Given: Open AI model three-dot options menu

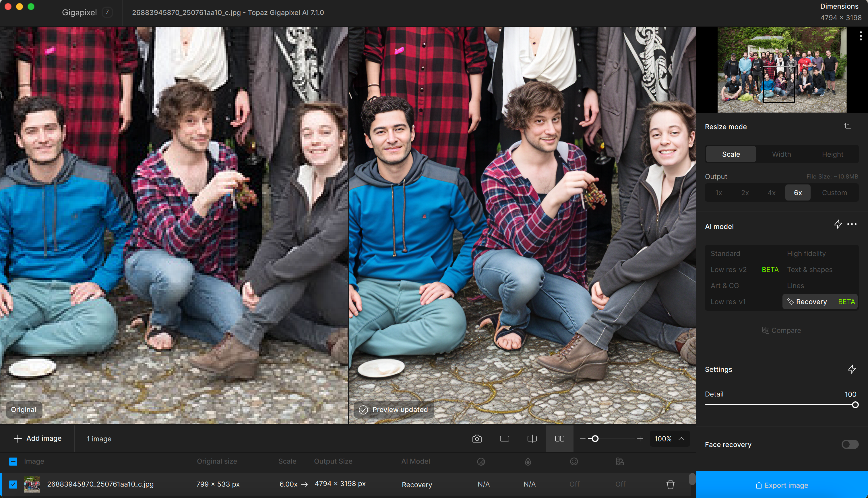Looking at the screenshot, I should [852, 224].
